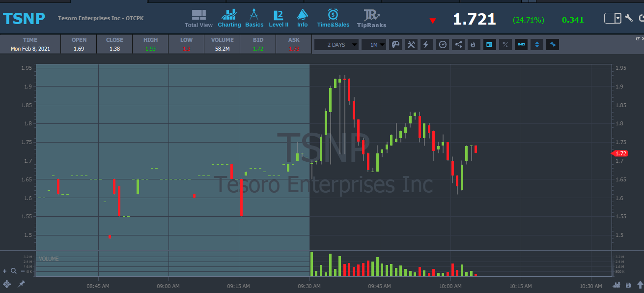Viewport: 644px width, 293px height.
Task: Click the OPEN value 1.69
Action: coord(79,49)
